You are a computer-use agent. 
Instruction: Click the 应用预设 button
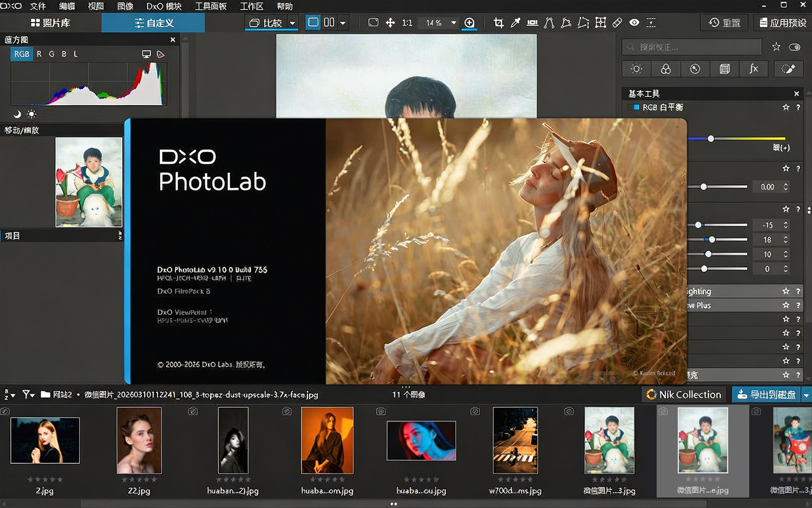click(783, 23)
